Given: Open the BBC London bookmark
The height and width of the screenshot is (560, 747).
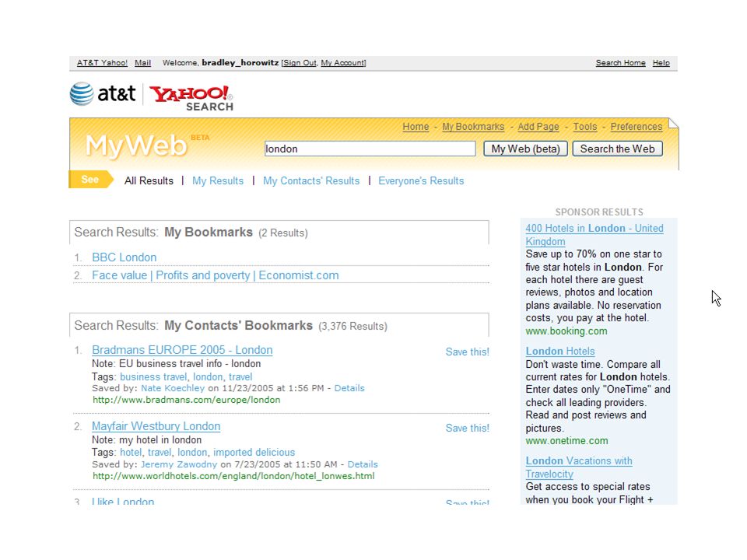Looking at the screenshot, I should [124, 257].
